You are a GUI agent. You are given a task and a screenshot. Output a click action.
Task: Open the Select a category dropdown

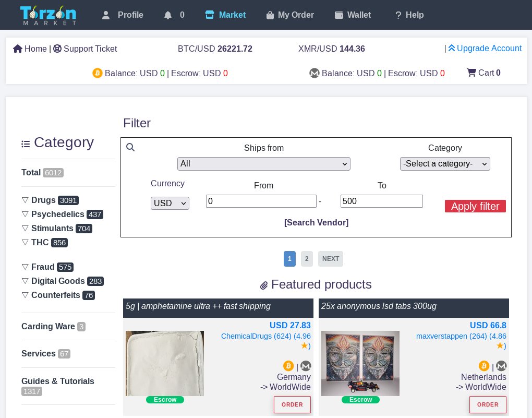click(445, 163)
